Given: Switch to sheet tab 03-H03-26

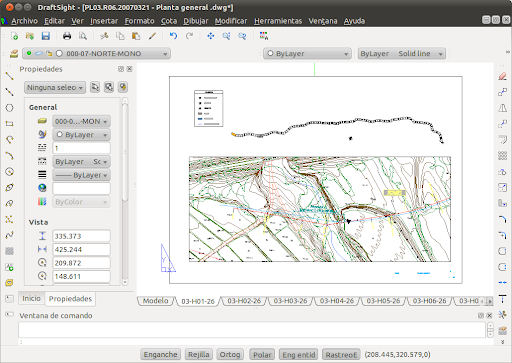Looking at the screenshot, I should [x=290, y=301].
